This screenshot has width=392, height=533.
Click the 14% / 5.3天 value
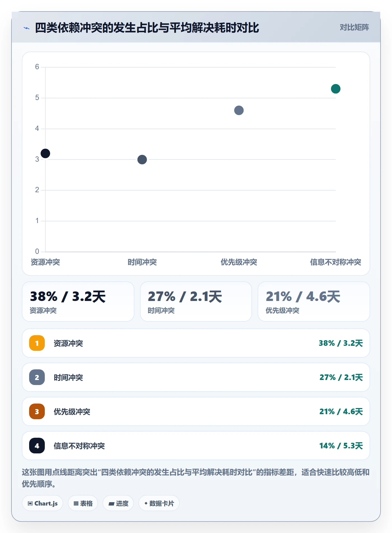341,446
